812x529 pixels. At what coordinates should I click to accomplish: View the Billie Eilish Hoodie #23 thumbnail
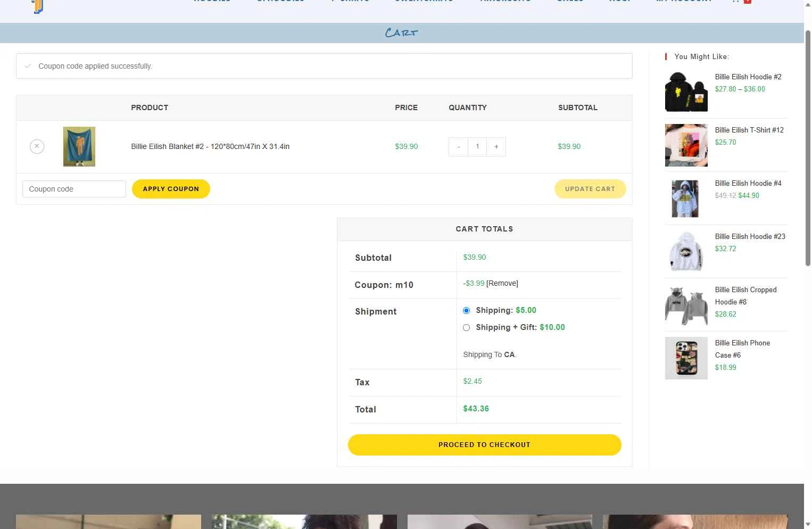(x=686, y=252)
